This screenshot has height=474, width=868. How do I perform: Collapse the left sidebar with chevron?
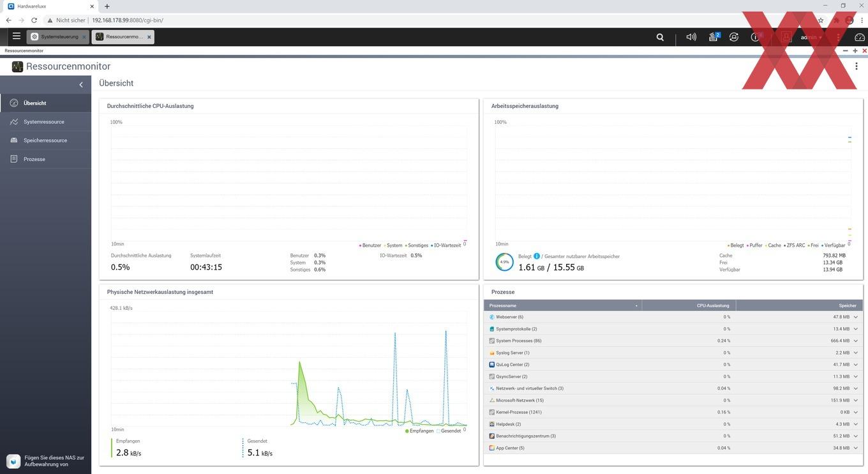[x=81, y=84]
